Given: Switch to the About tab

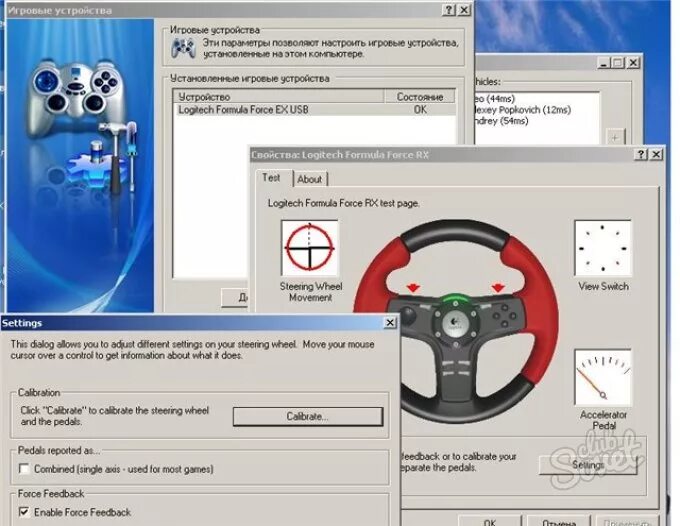Looking at the screenshot, I should (310, 179).
